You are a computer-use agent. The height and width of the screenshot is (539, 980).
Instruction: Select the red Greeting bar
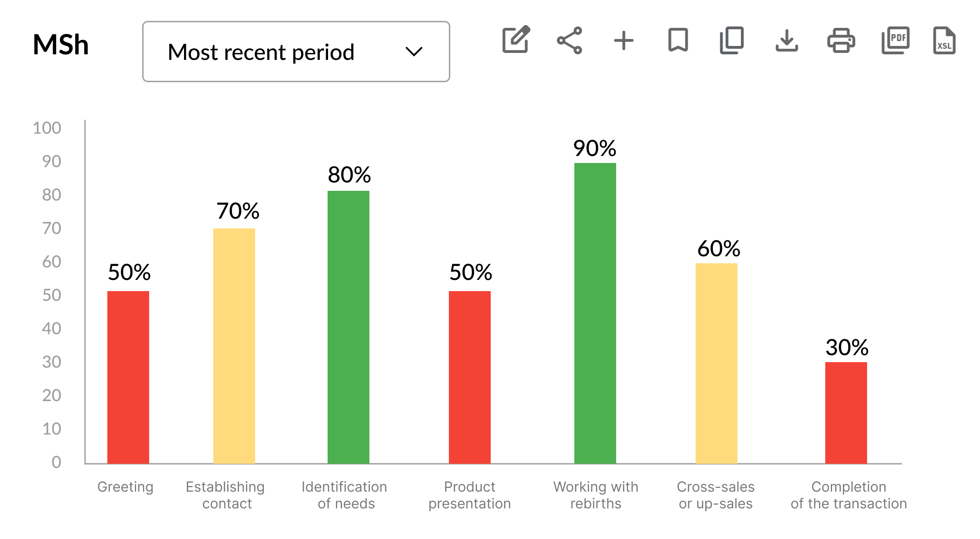coord(128,377)
